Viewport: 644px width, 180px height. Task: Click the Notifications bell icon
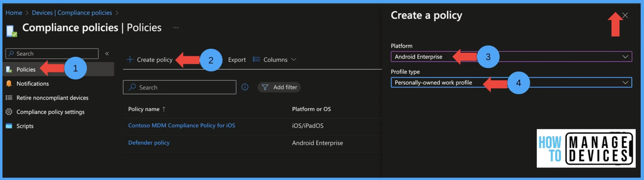pos(9,84)
